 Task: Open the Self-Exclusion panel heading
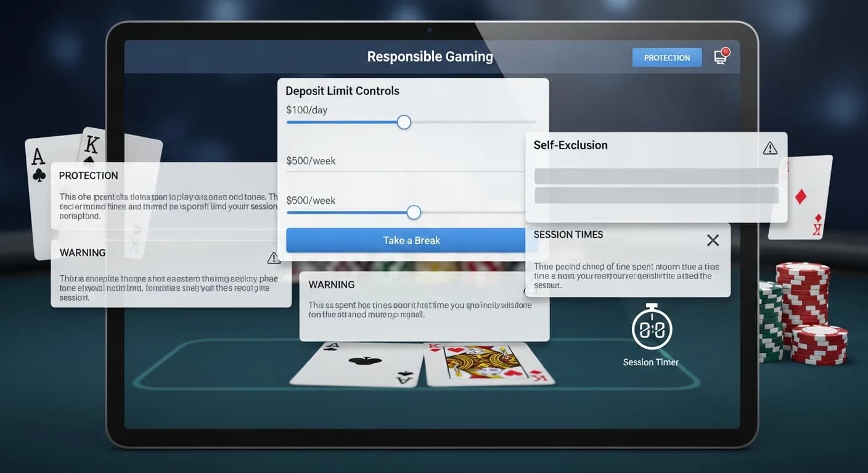pyautogui.click(x=570, y=145)
